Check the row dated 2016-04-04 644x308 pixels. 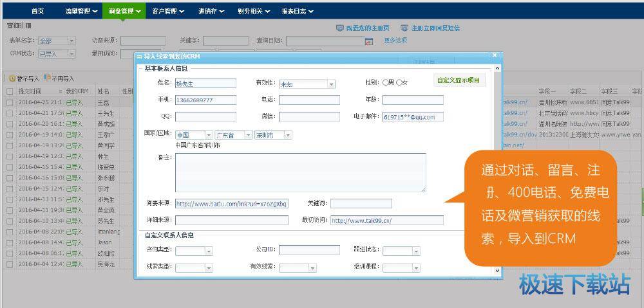tap(10, 264)
